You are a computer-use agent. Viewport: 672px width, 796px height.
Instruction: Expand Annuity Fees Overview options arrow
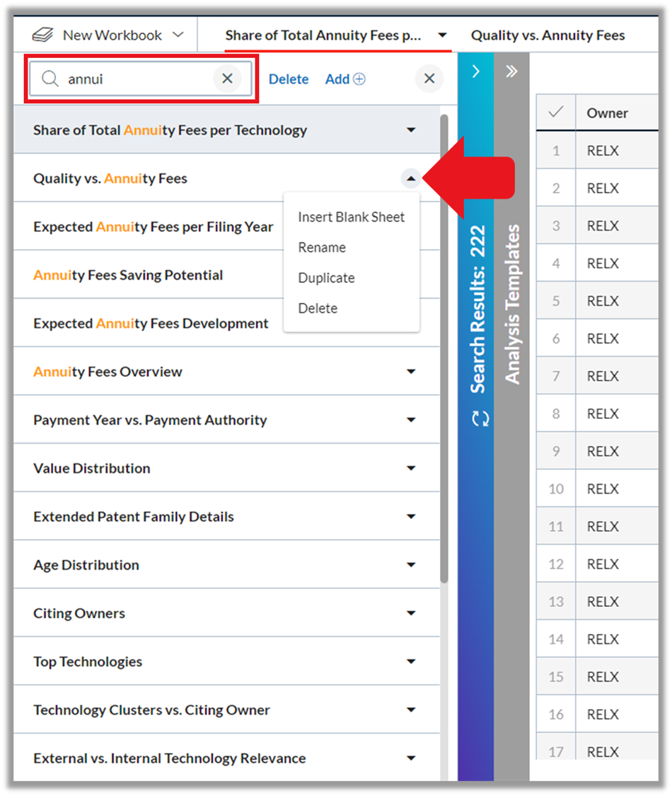[x=411, y=371]
